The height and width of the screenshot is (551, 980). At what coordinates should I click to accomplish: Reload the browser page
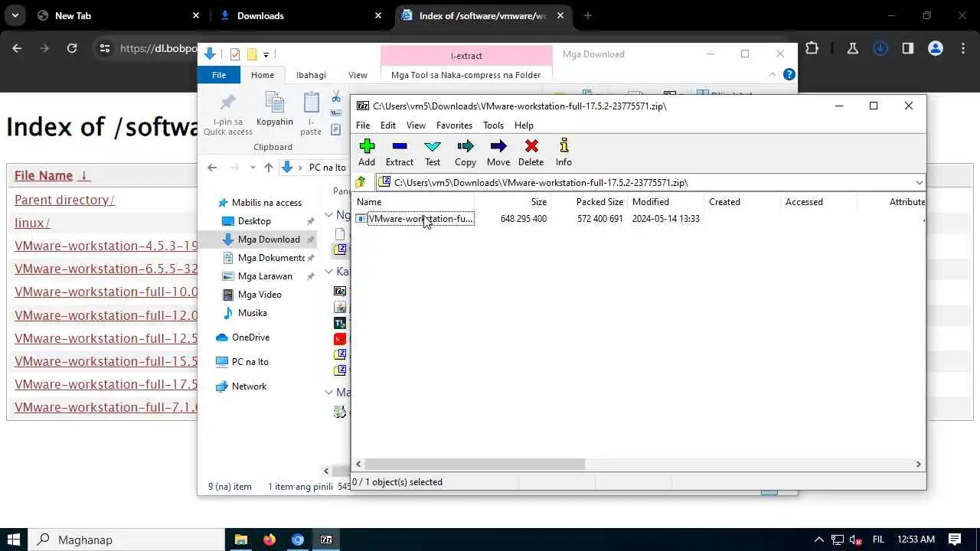point(72,48)
